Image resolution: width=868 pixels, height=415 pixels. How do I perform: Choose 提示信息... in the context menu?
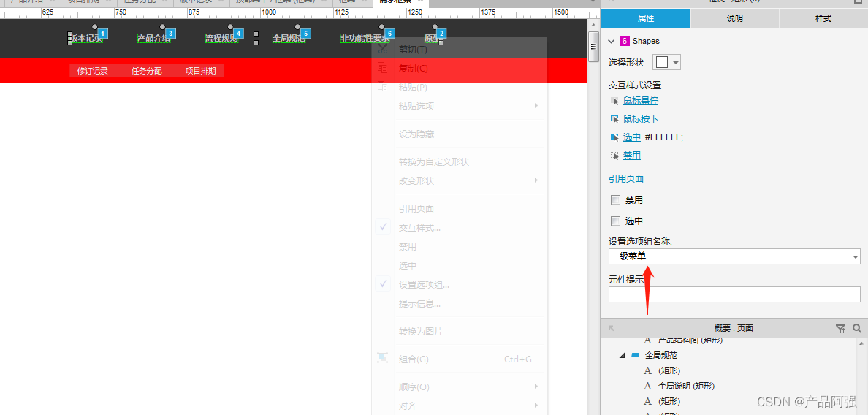(x=459, y=304)
